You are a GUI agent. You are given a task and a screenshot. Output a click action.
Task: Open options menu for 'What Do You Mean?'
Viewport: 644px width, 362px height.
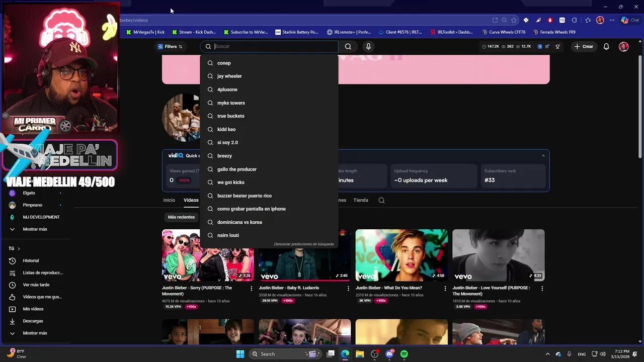tap(445, 289)
